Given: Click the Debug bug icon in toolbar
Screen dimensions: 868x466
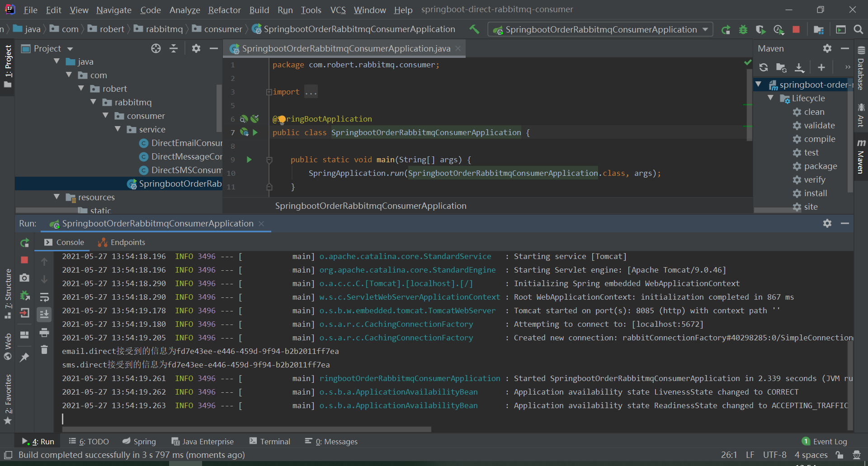Looking at the screenshot, I should click(x=743, y=30).
